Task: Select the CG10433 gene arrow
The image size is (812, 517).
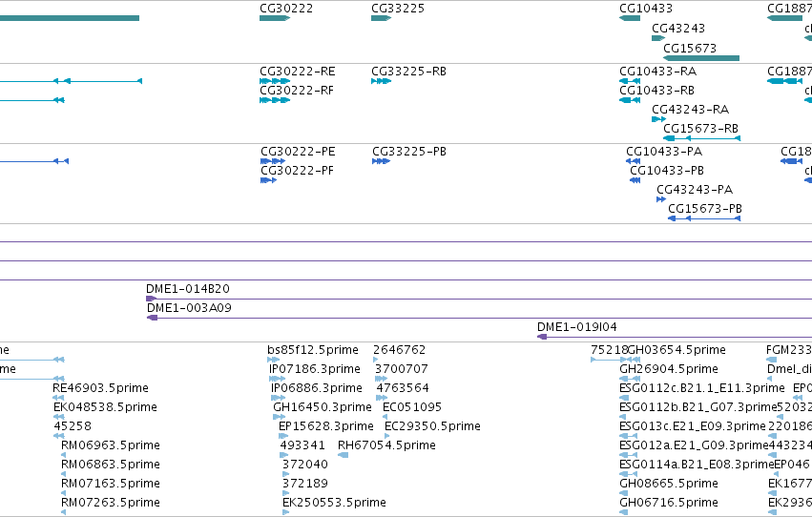Action: tap(630, 18)
